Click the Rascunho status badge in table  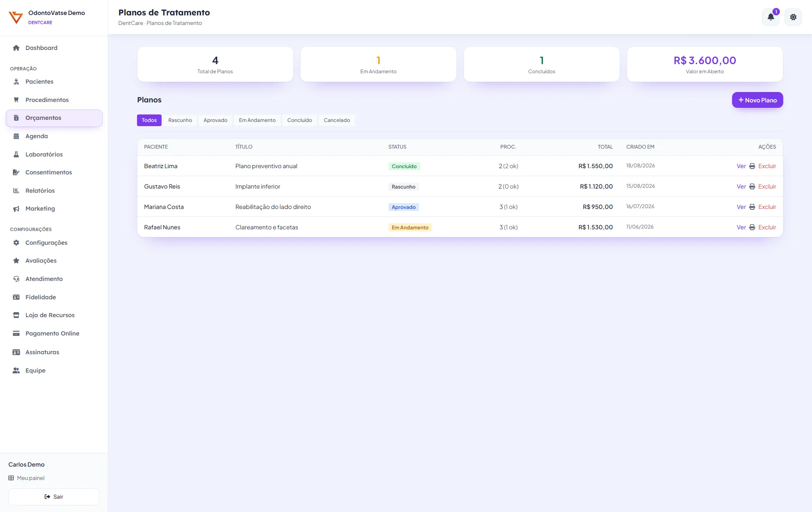(404, 186)
